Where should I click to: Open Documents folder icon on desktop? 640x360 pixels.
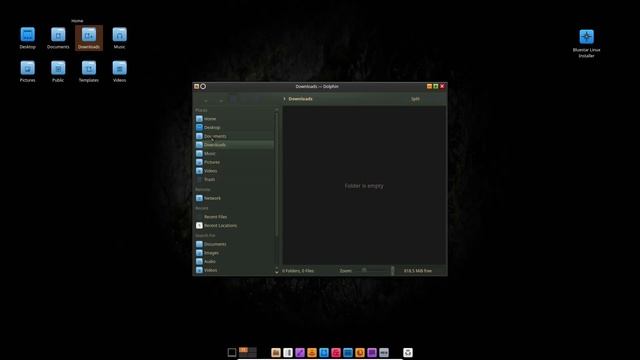(x=58, y=38)
